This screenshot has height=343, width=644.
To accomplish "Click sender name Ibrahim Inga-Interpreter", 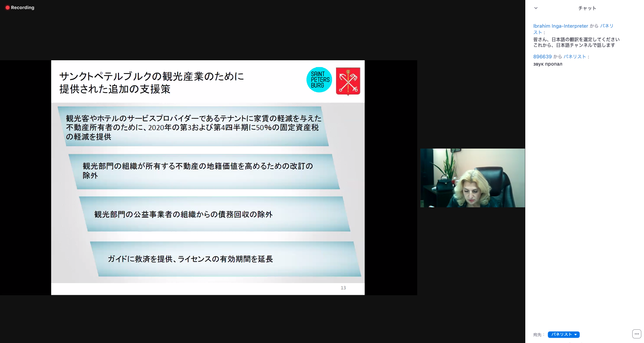I will (x=560, y=26).
